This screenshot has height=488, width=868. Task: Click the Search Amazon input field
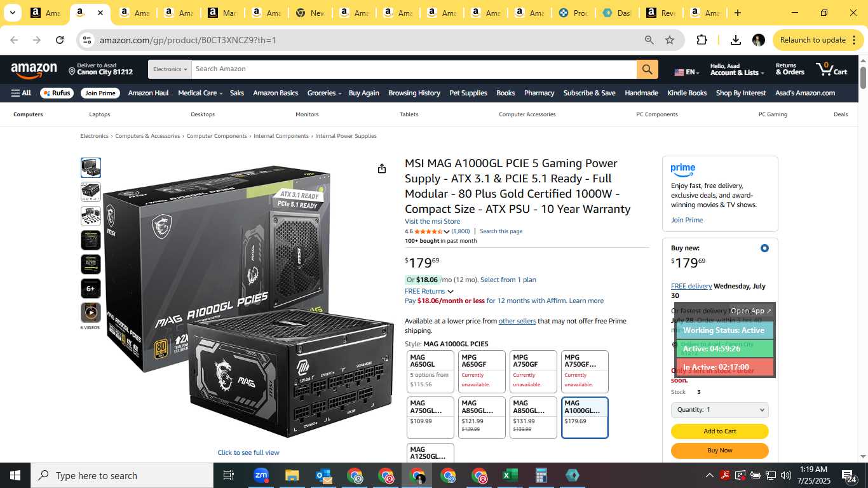click(x=414, y=69)
